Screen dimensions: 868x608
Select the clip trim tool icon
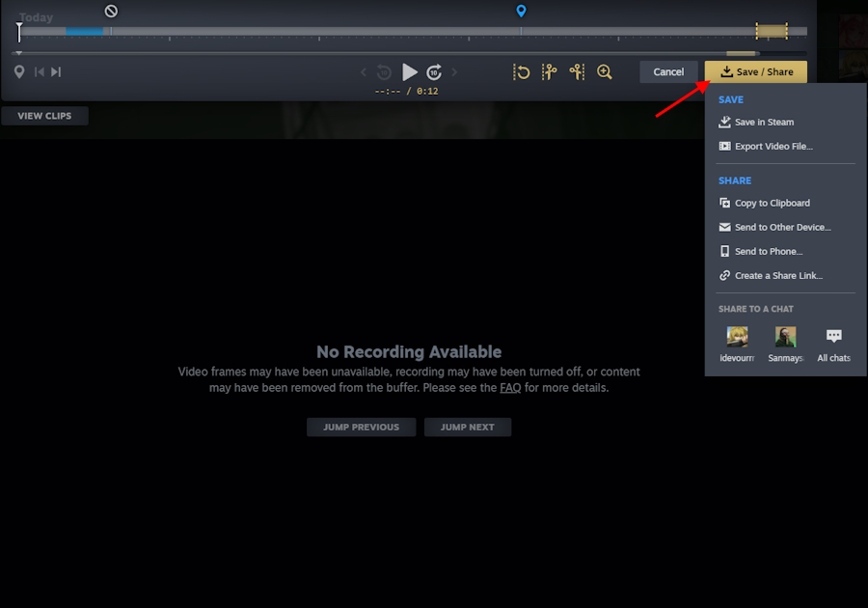[x=550, y=71]
